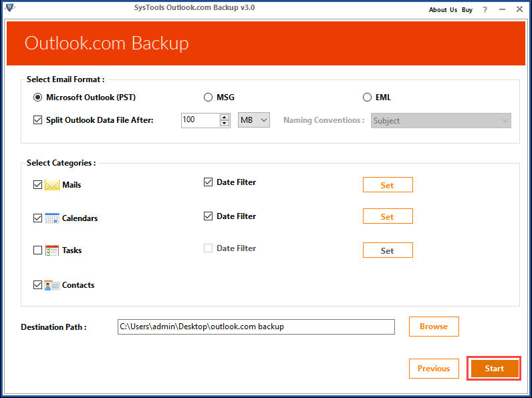Click the SysTools logo icon in title bar

coord(10,7)
